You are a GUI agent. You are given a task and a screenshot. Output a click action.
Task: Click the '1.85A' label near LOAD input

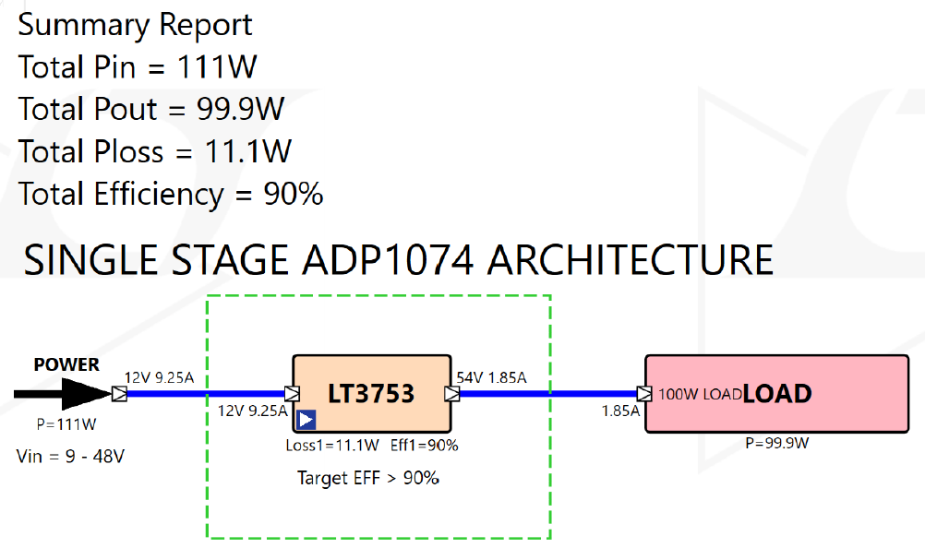pos(620,411)
